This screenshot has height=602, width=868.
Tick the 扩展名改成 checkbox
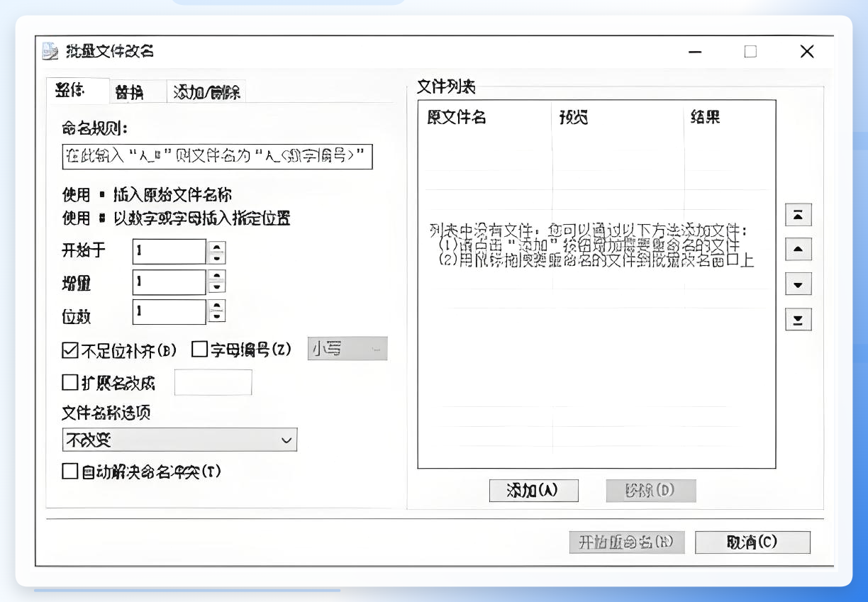click(70, 383)
